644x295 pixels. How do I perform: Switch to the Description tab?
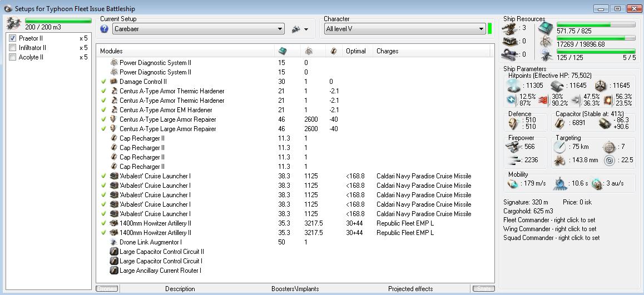click(180, 289)
